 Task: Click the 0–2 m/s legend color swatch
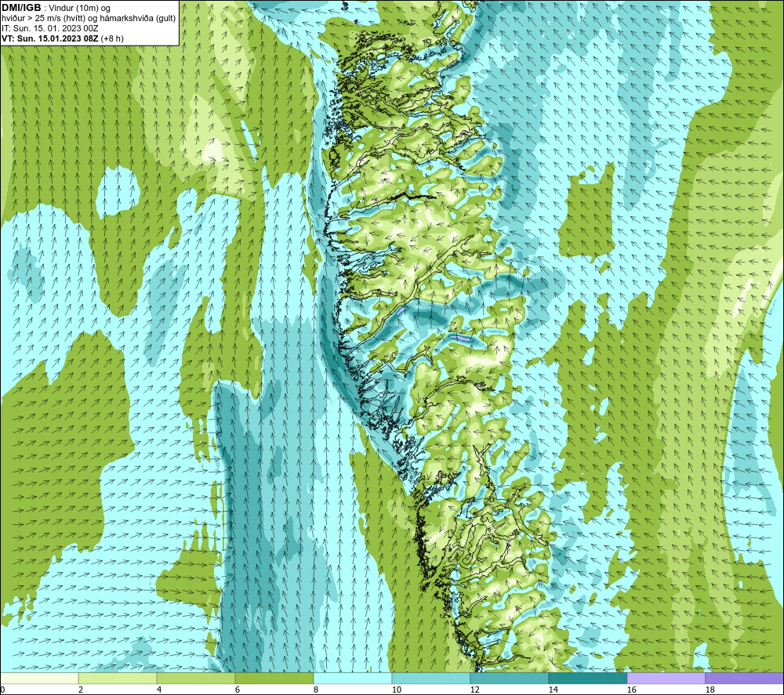tap(39, 678)
